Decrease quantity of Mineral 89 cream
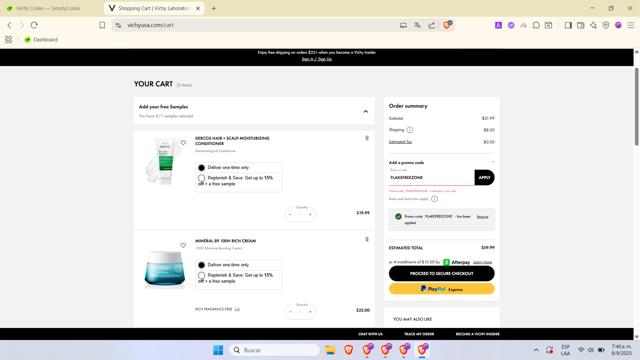 (x=290, y=312)
